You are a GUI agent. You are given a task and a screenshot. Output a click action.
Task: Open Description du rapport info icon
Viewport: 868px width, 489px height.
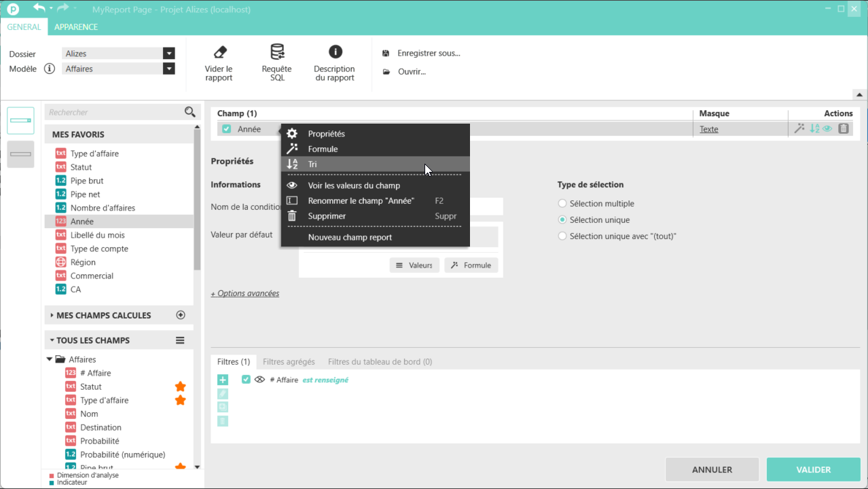pyautogui.click(x=335, y=52)
